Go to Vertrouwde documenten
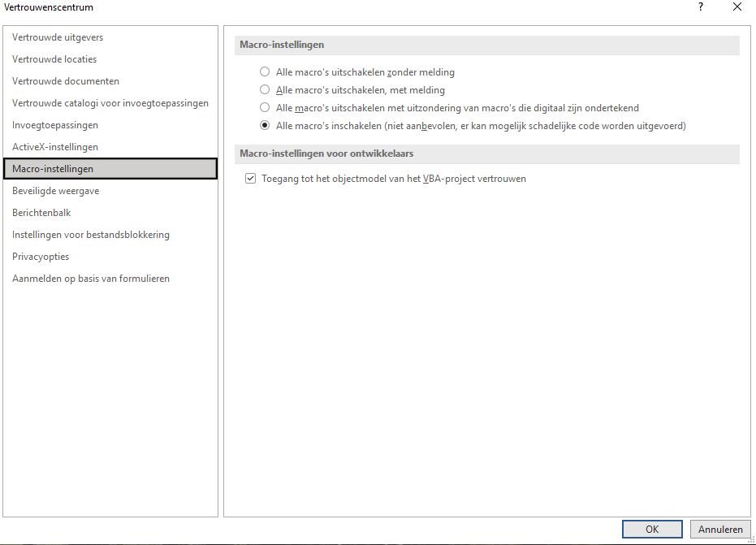Viewport: 756px width, 545px height. 110,81
